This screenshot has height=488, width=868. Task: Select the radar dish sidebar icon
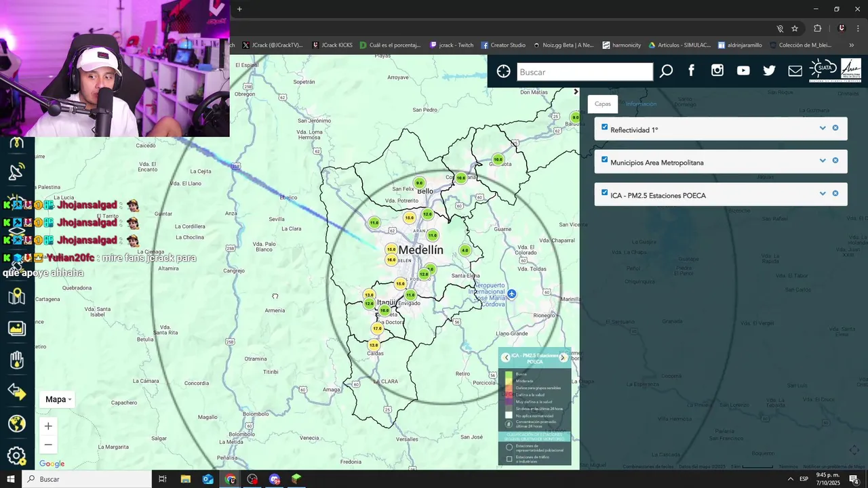[x=16, y=171]
